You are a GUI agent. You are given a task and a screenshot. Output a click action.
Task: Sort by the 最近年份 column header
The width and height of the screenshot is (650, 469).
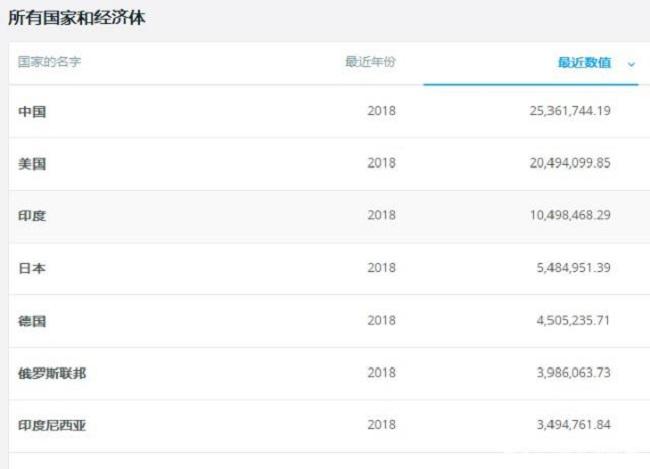371,62
